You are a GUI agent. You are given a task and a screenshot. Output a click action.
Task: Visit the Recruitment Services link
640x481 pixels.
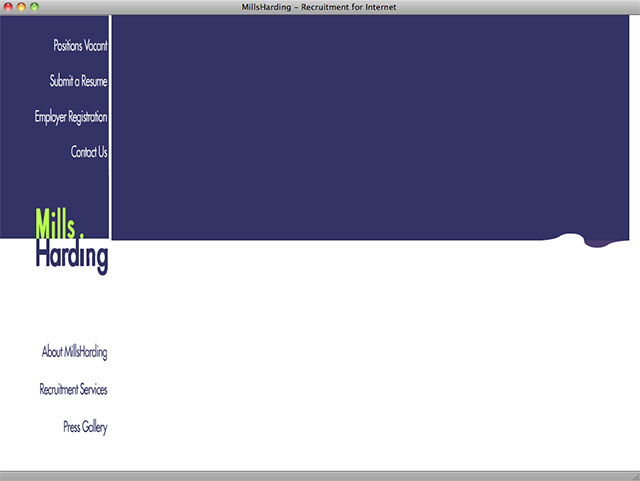click(x=73, y=389)
